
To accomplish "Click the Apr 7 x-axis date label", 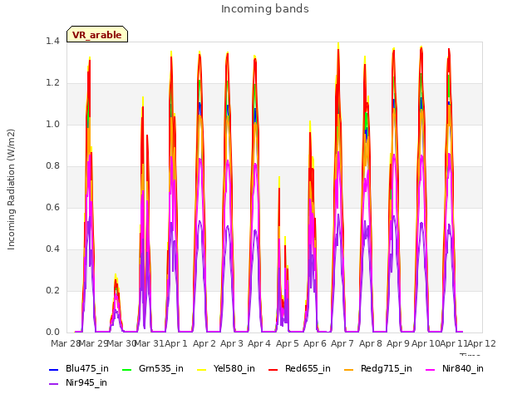I will click(x=342, y=343).
